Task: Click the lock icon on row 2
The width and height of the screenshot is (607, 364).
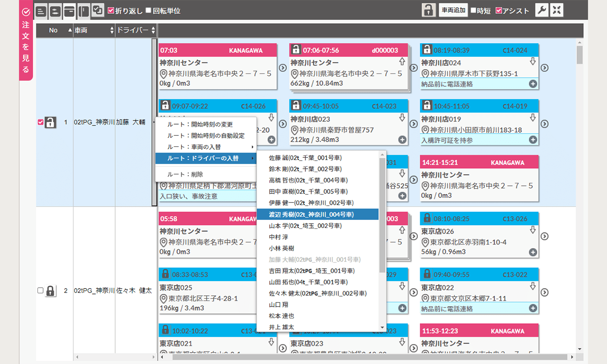Action: pyautogui.click(x=50, y=291)
